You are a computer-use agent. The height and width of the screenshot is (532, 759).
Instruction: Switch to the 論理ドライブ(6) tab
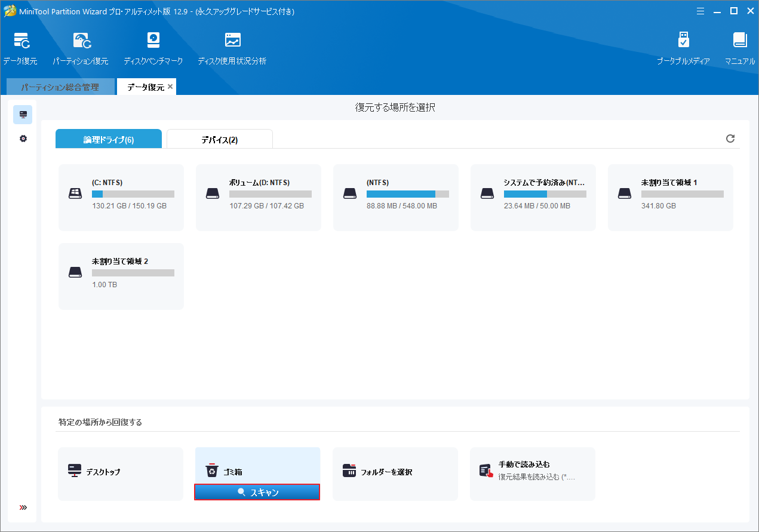pos(109,139)
